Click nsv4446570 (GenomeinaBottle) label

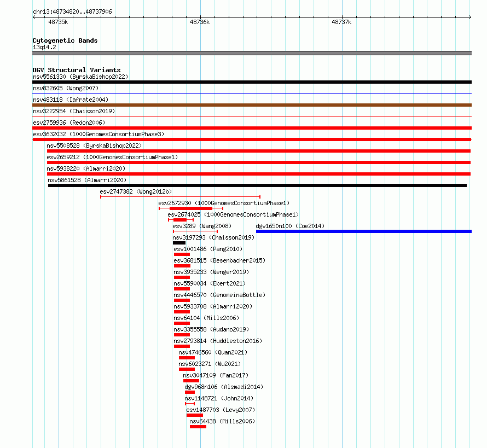click(x=219, y=295)
